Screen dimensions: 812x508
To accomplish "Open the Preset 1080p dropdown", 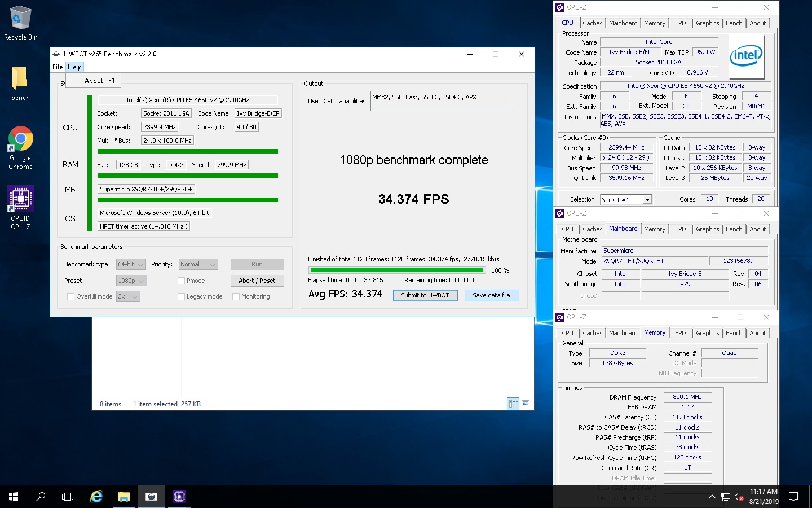I will (x=131, y=281).
